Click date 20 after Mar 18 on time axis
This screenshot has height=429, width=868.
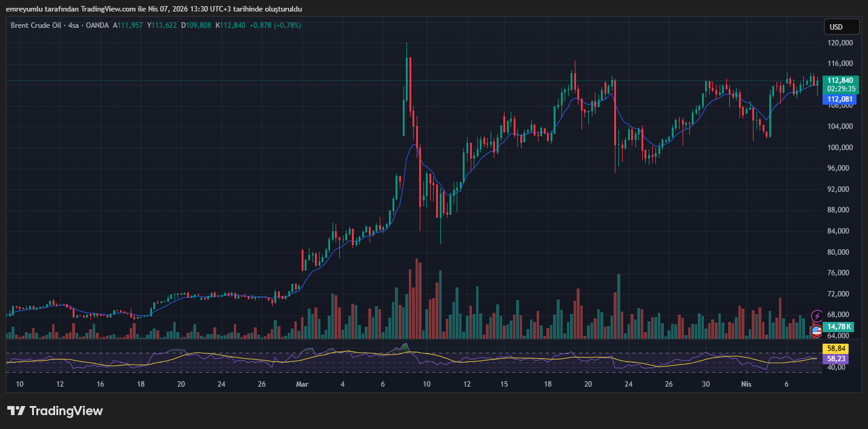tap(588, 384)
